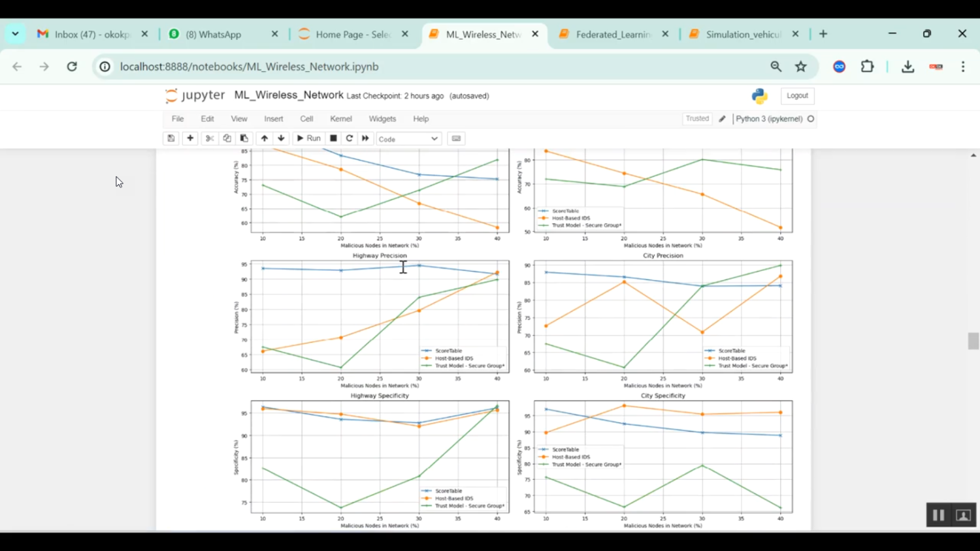
Task: Restart the kernel with the refresh icon
Action: [x=349, y=138]
